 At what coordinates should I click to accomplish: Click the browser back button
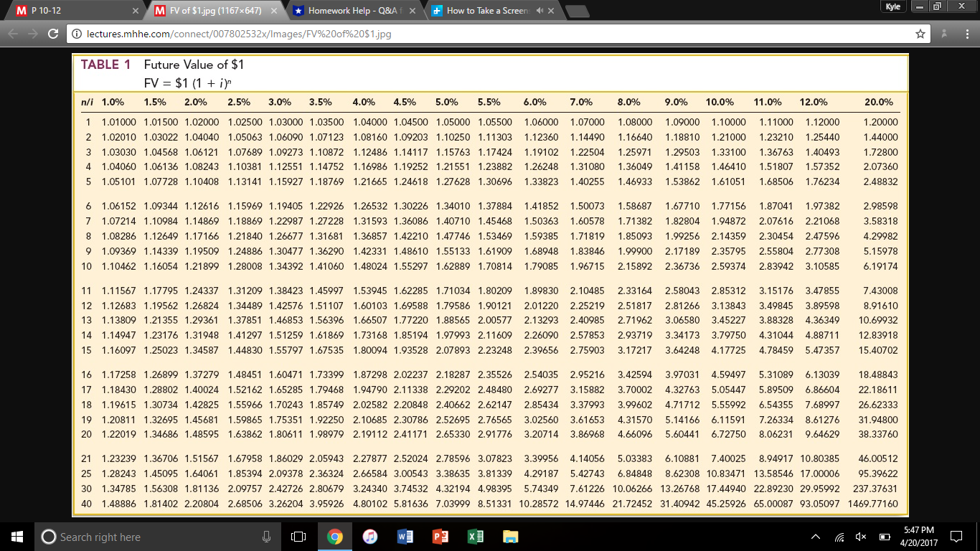[x=12, y=32]
